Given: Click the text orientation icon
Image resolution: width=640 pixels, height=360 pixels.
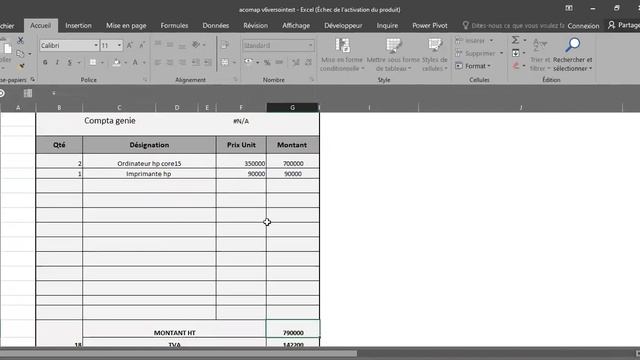Looking at the screenshot, I should (196, 44).
